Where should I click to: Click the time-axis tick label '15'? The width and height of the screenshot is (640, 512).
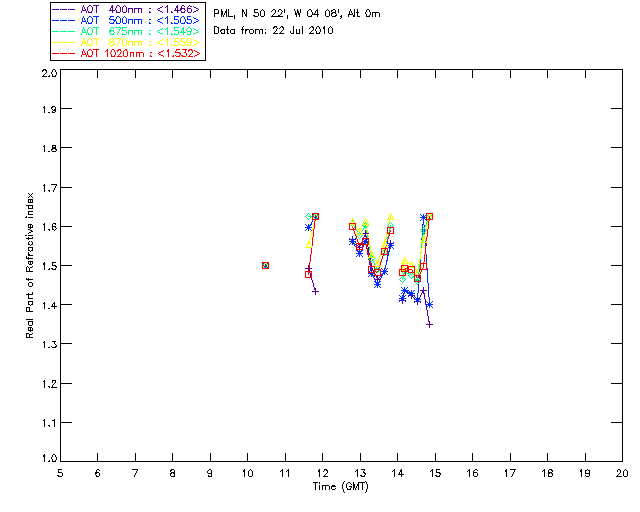click(x=435, y=473)
